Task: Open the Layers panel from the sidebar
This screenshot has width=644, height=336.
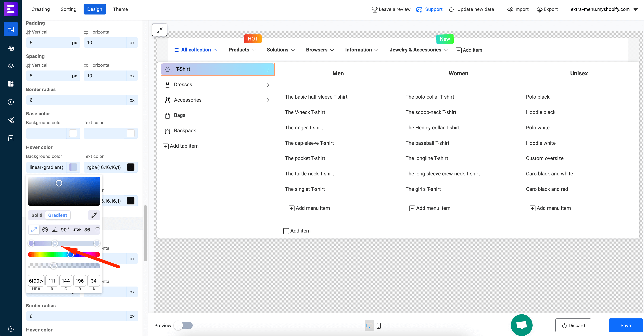Action: 11,66
